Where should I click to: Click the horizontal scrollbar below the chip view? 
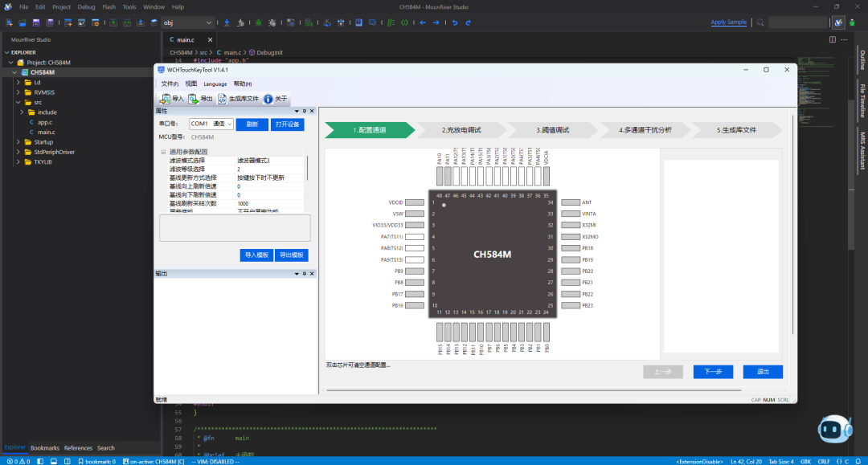pyautogui.click(x=534, y=390)
